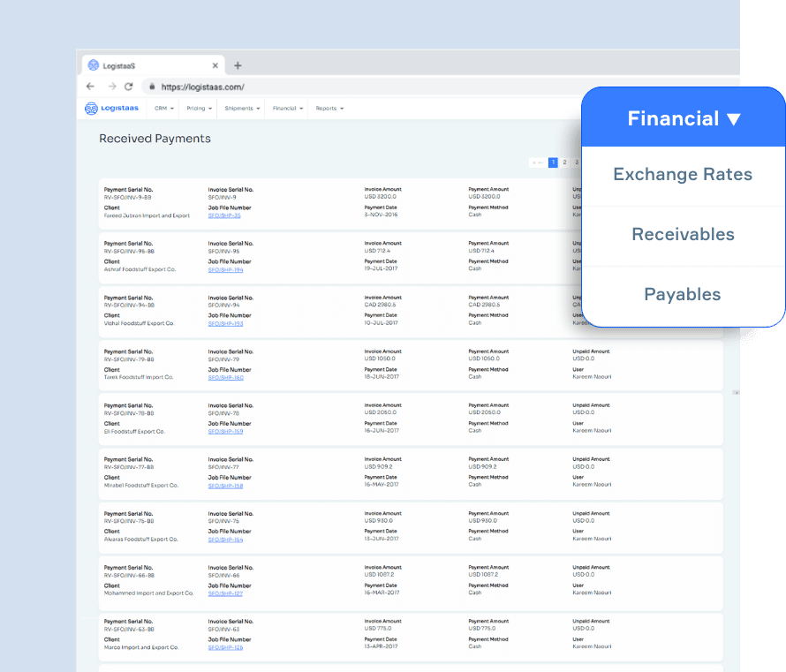Open job file link SFO/SHP-193

pos(225,324)
